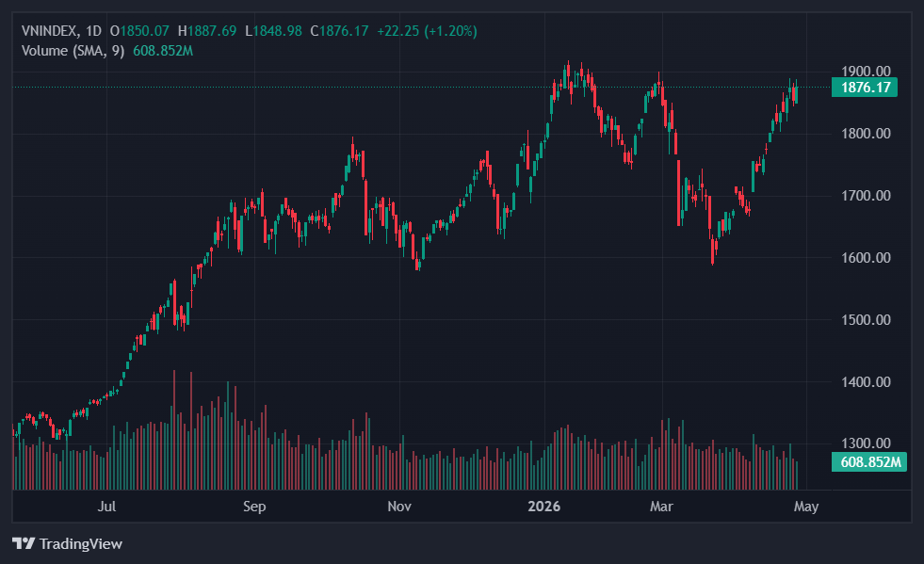The width and height of the screenshot is (924, 564).
Task: Click the 1D interval label
Action: point(93,31)
